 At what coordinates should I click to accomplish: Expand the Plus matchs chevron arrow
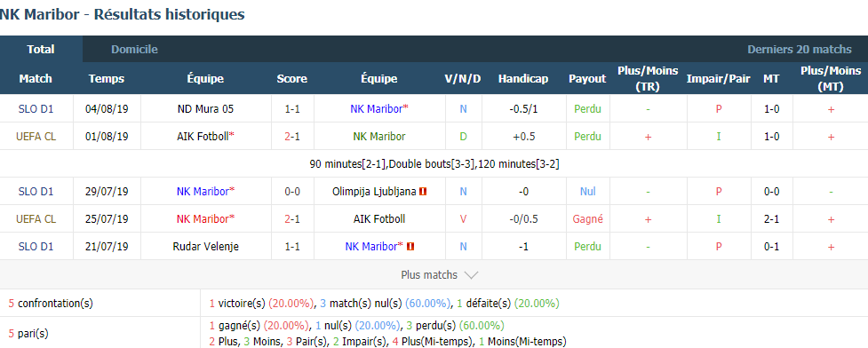click(x=471, y=275)
